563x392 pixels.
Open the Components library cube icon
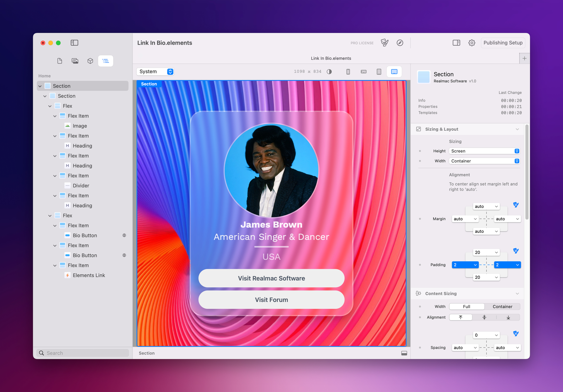tap(90, 61)
